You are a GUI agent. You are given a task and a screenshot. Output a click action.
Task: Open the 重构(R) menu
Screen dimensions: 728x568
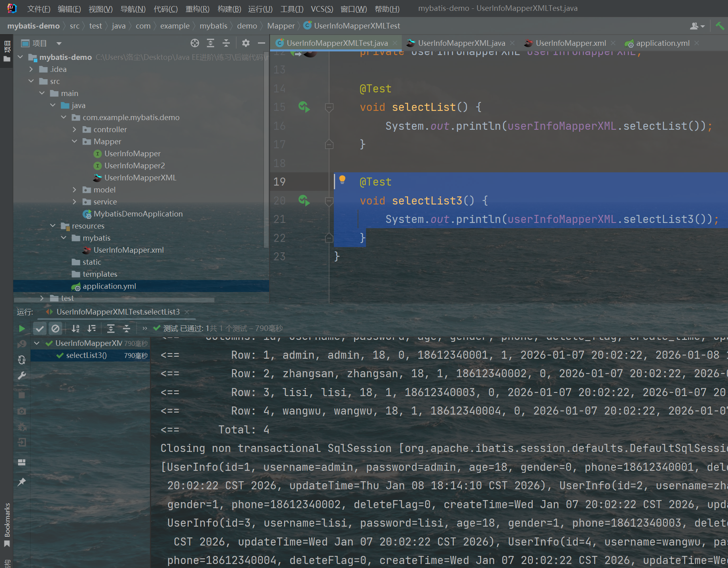(x=197, y=8)
